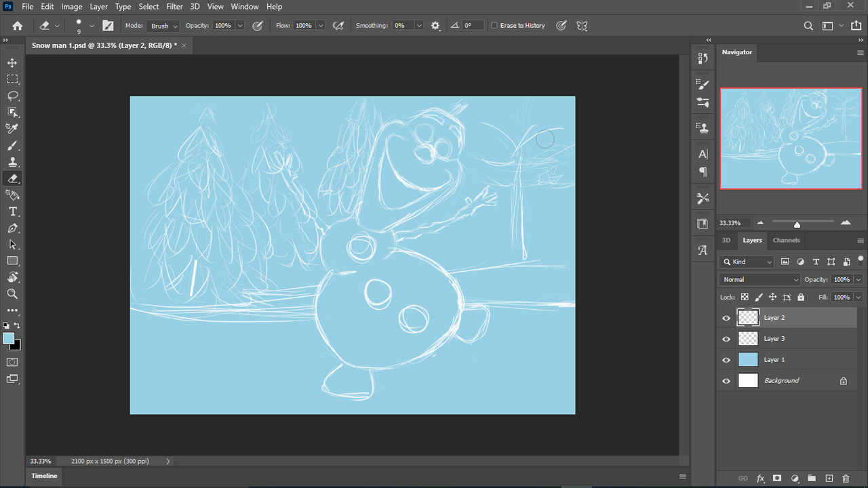Enable Erase to History checkbox
868x488 pixels.
494,26
